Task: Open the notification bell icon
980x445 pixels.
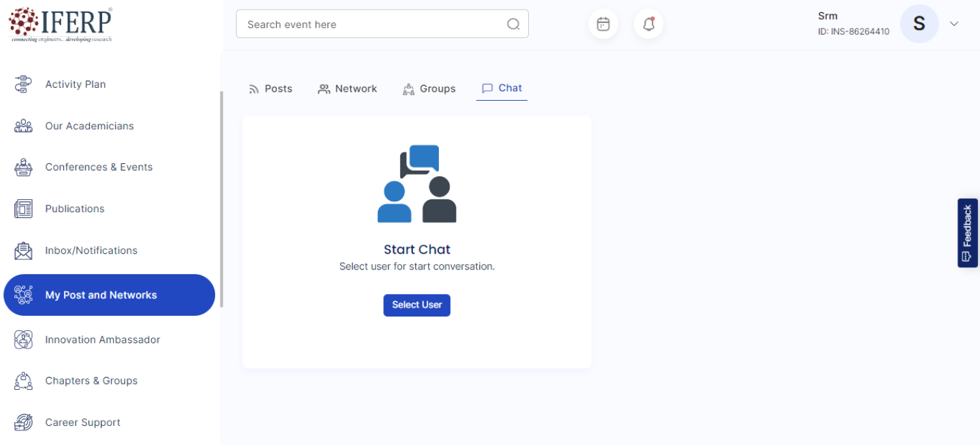Action: [649, 24]
